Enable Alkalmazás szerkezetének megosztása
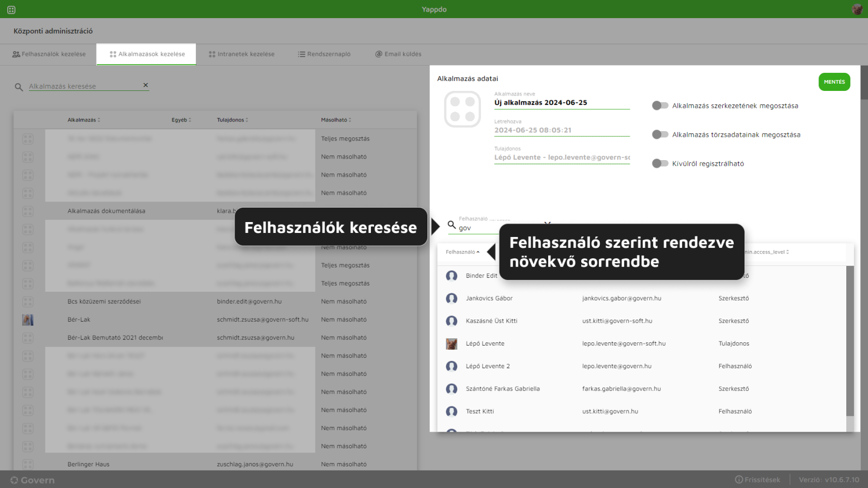The width and height of the screenshot is (868, 488). point(660,105)
